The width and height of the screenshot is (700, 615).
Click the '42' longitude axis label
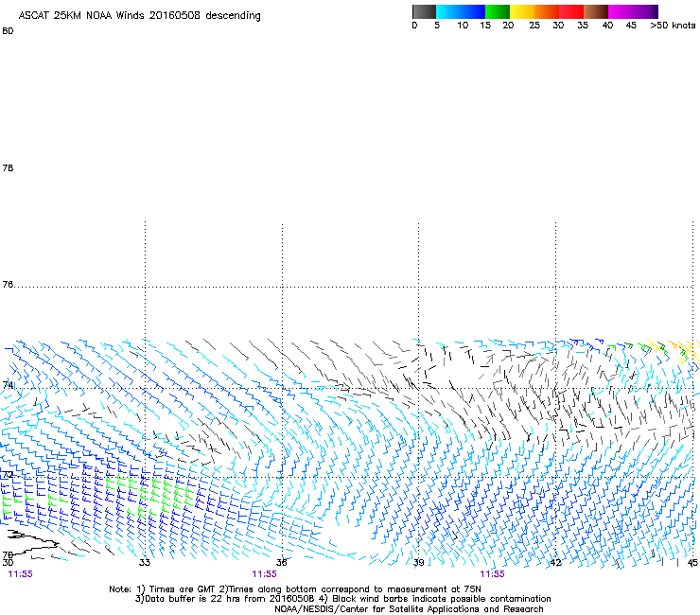[x=555, y=563]
